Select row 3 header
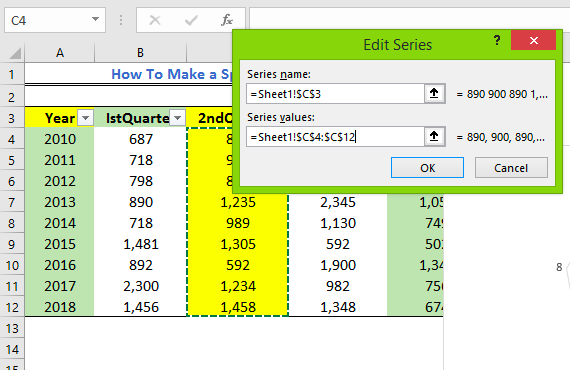 click(x=12, y=118)
